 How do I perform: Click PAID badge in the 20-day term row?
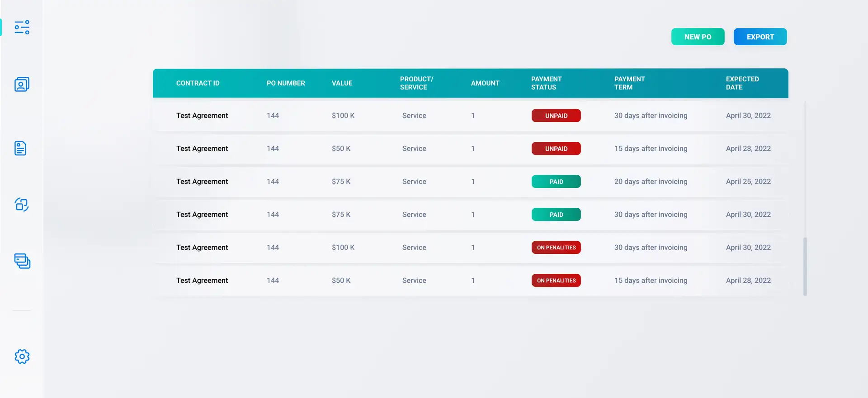pos(556,182)
